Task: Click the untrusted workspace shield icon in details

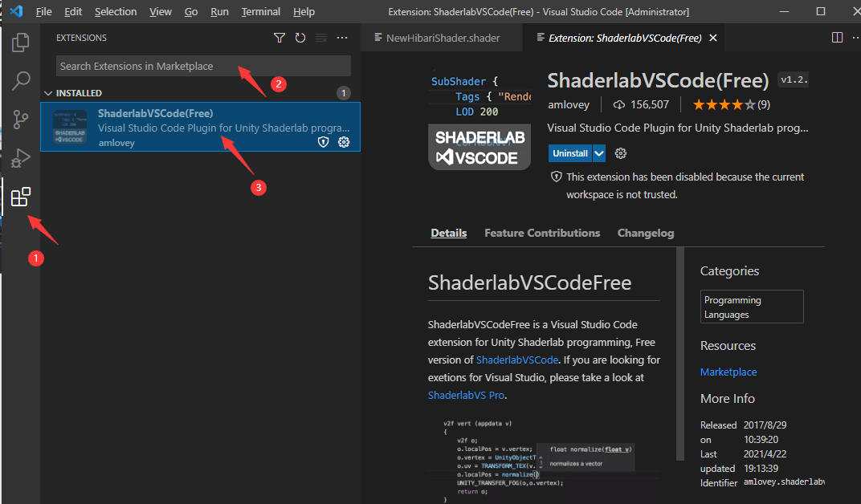Action: point(557,177)
